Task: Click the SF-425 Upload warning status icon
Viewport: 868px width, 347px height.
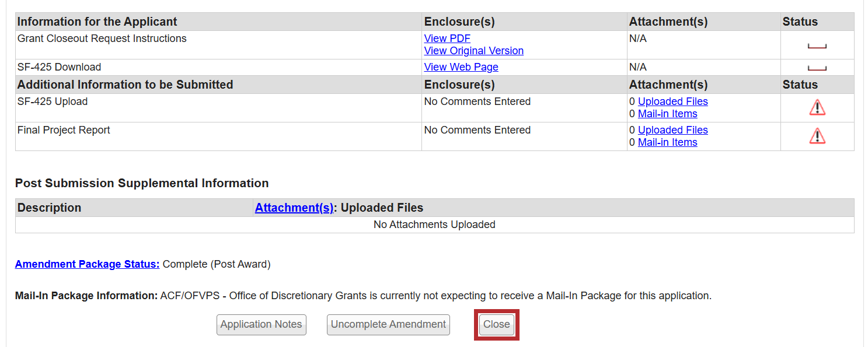Action: 817,108
